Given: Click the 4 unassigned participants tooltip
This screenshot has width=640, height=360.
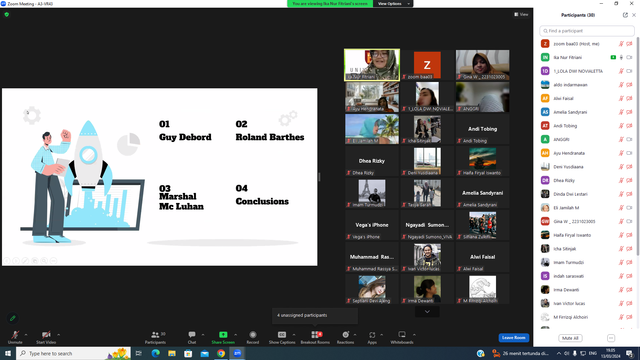Looking at the screenshot, I should pos(315,316).
